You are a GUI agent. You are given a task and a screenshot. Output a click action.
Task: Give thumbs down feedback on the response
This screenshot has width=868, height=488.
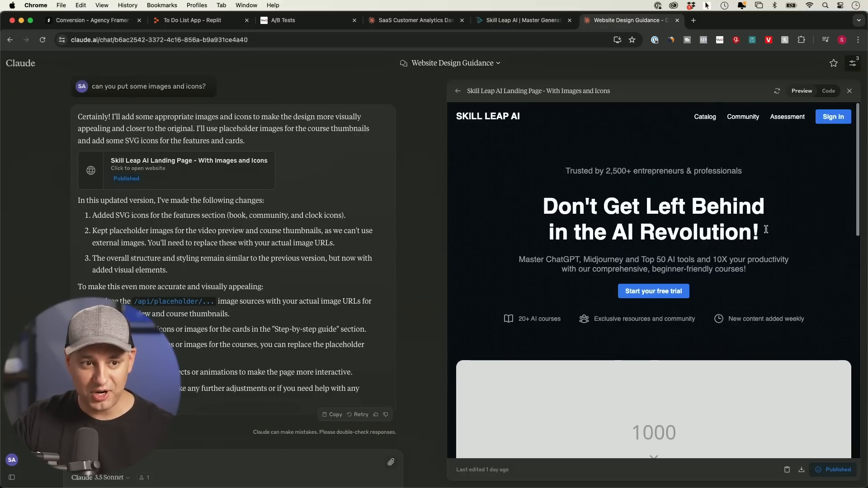point(386,414)
